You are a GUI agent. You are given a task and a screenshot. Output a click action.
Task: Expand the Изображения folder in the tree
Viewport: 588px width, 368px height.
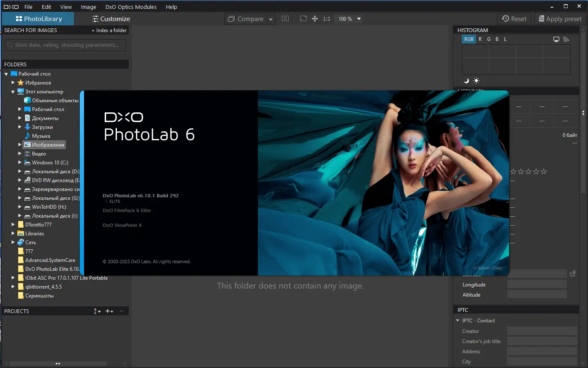pos(19,144)
